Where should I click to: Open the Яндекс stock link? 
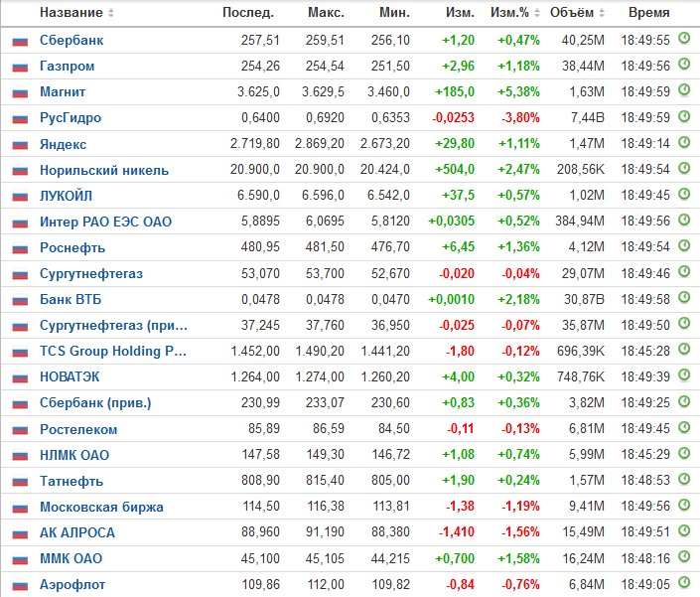[x=63, y=144]
